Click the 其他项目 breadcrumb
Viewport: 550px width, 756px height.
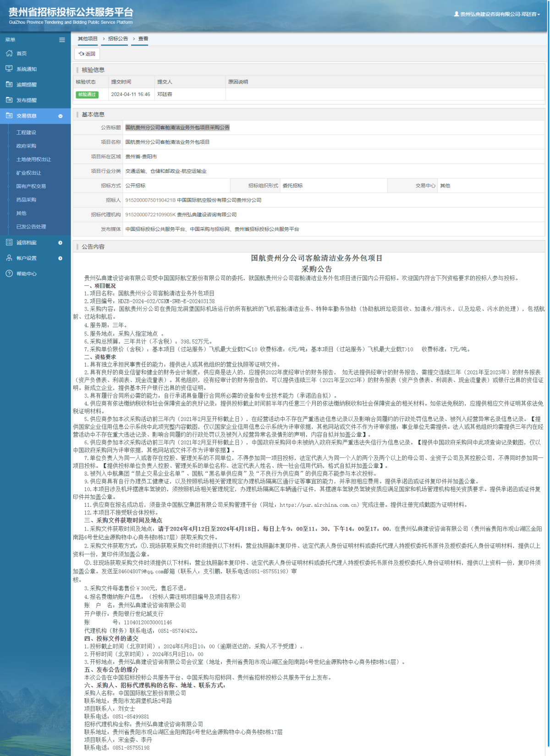88,39
